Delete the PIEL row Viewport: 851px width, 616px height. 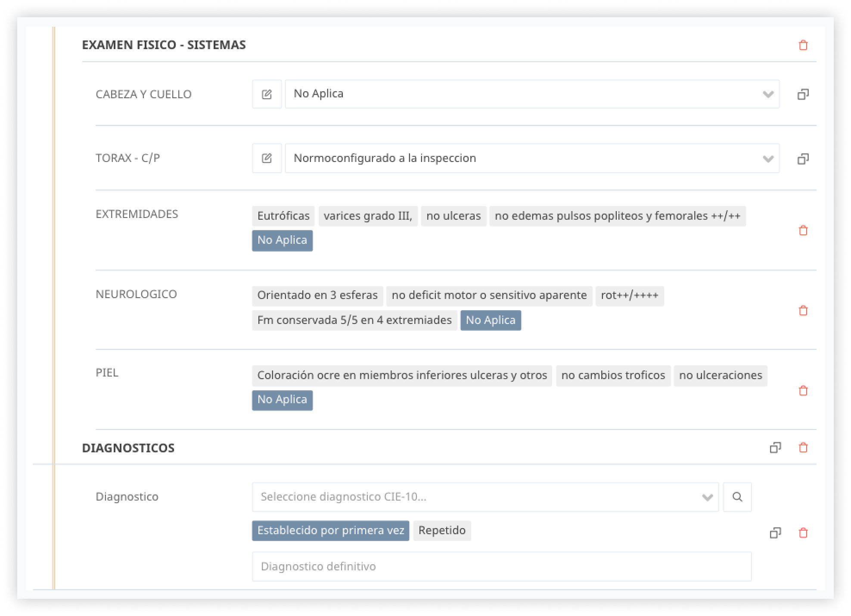point(803,391)
